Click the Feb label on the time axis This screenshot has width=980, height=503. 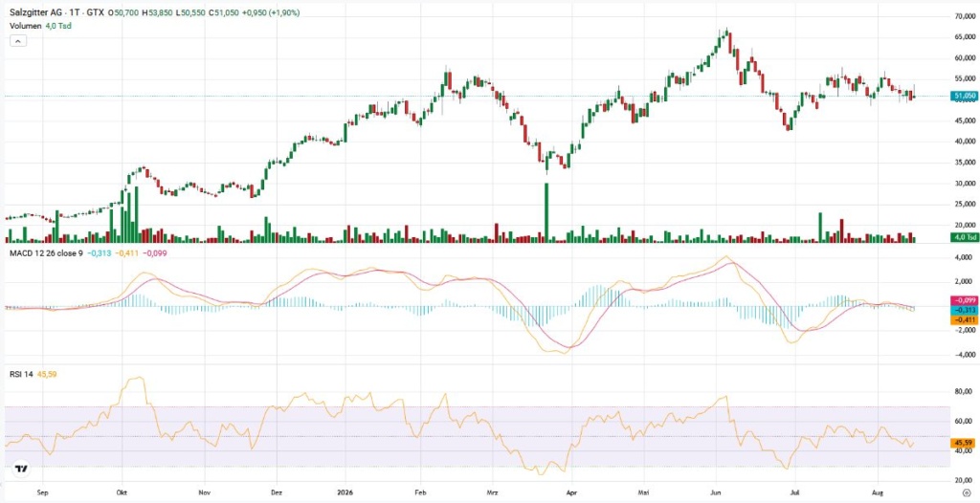(420, 492)
